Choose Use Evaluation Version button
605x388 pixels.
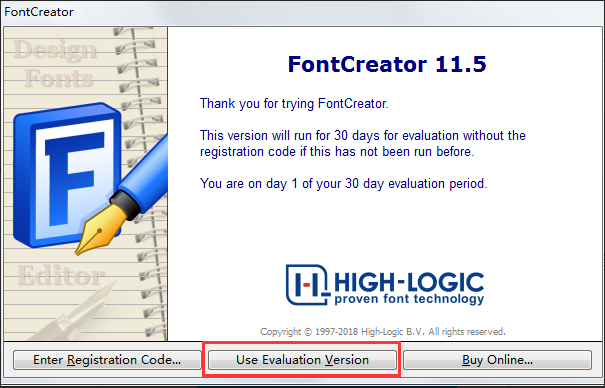302,360
